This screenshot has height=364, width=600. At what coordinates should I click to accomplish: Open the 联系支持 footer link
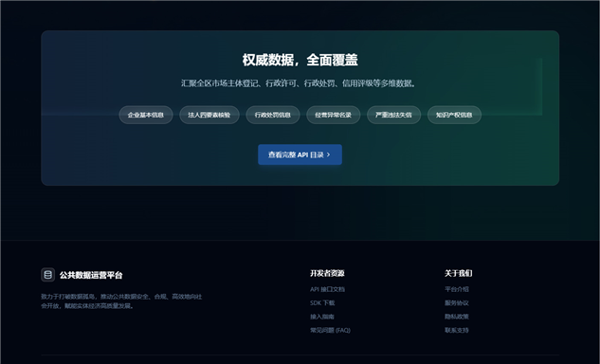click(x=457, y=330)
